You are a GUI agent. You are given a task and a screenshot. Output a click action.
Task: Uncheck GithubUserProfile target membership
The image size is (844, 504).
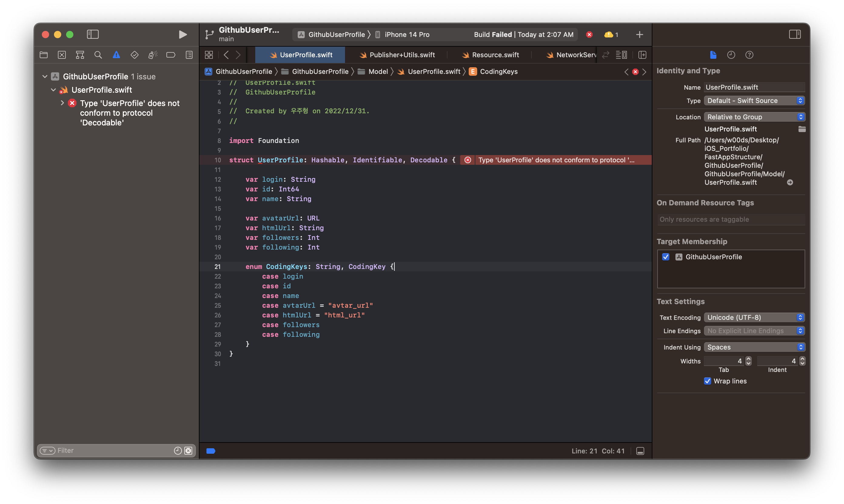coord(665,257)
